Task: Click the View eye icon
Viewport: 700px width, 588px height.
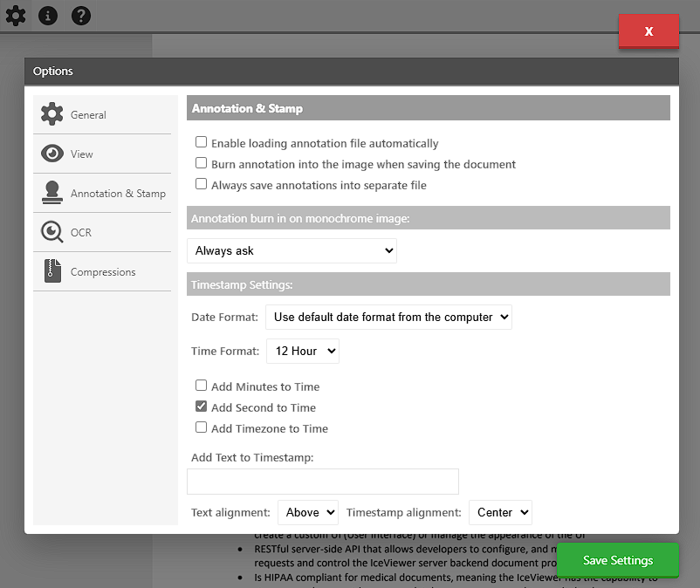Action: [52, 154]
